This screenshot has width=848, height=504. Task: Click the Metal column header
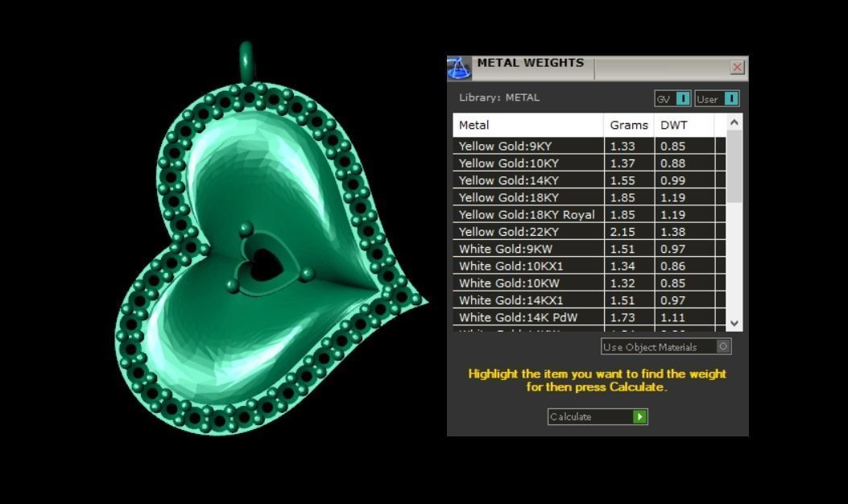coord(528,125)
